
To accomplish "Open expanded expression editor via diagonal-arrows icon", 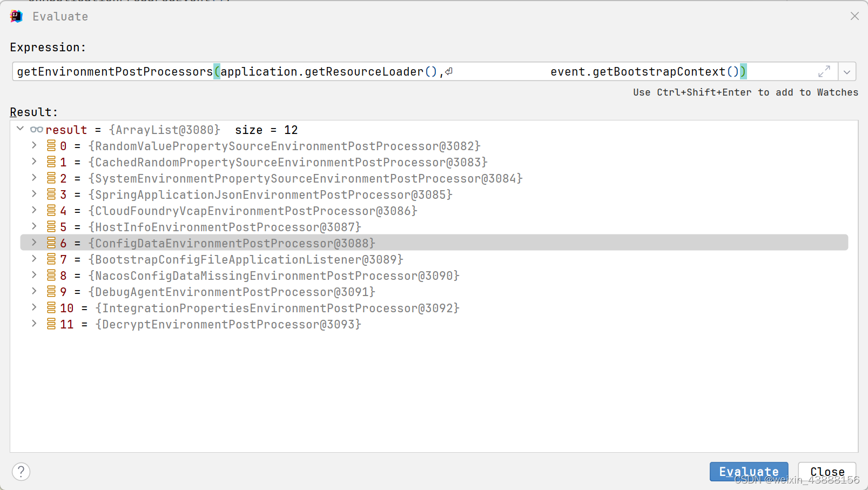I will [823, 71].
